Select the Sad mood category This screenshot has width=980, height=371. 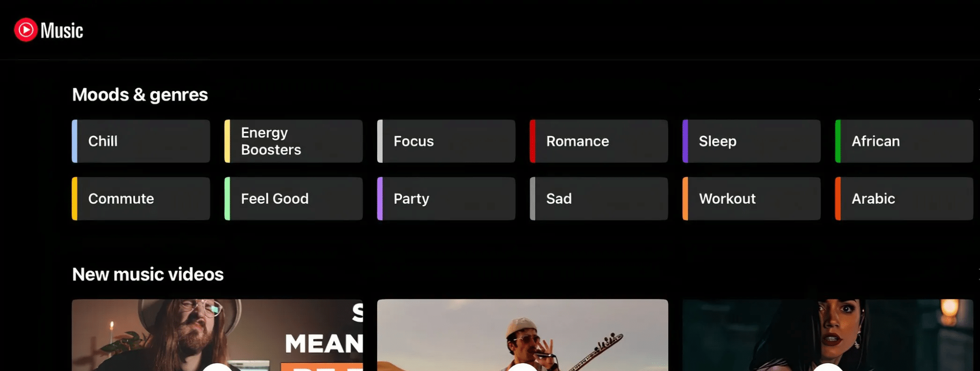[x=599, y=199]
